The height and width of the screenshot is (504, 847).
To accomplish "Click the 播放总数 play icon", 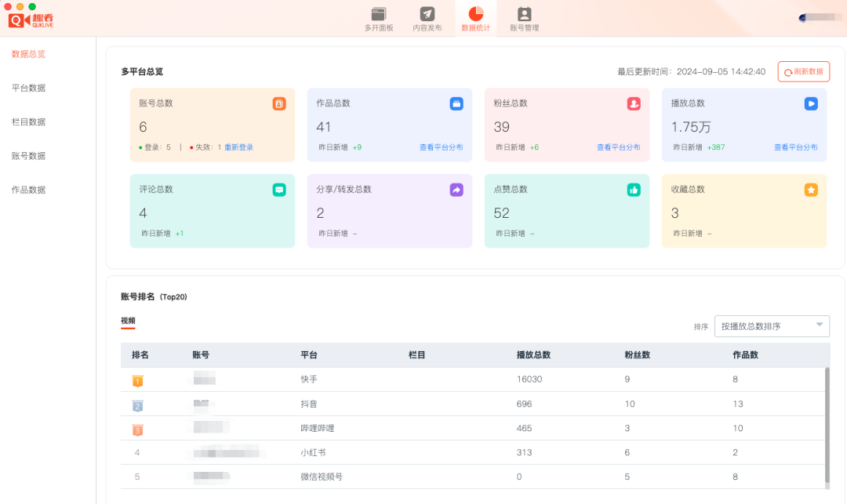I will click(x=811, y=103).
